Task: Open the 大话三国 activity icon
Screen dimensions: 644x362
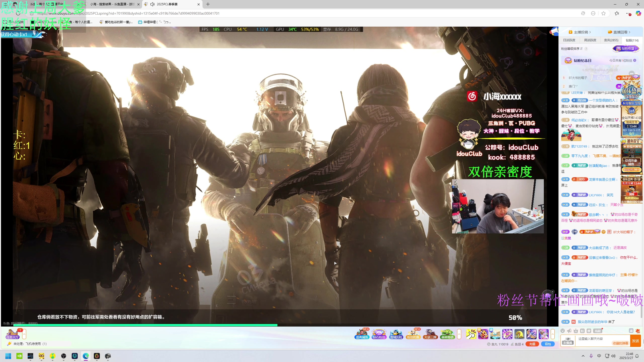Action: [430, 334]
